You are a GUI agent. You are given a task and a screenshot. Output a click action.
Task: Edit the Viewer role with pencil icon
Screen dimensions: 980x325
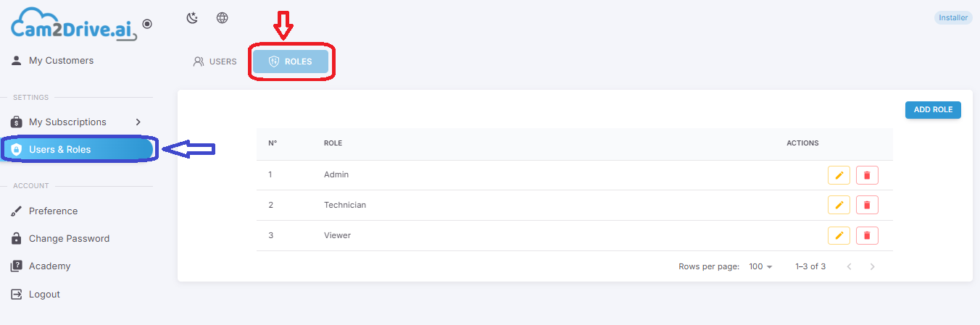coord(839,235)
